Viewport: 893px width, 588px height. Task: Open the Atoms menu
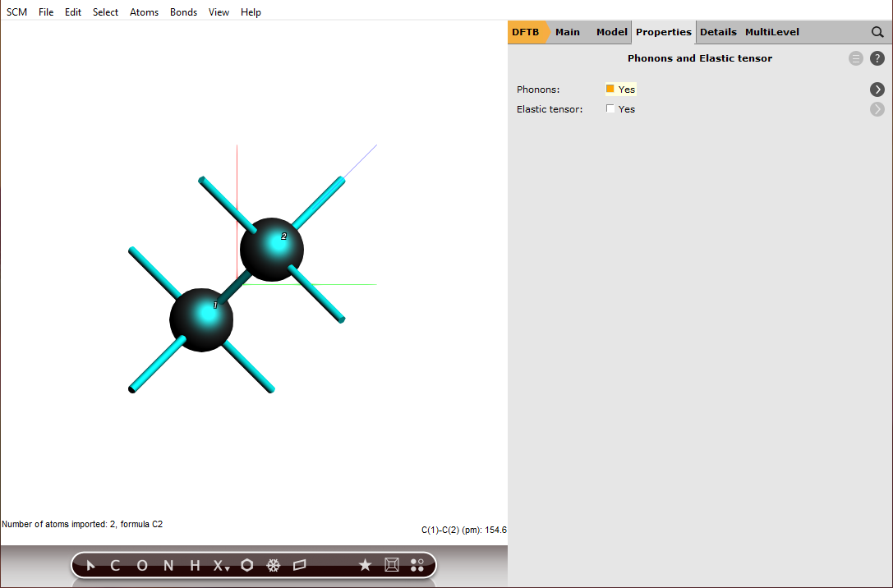pyautogui.click(x=144, y=12)
